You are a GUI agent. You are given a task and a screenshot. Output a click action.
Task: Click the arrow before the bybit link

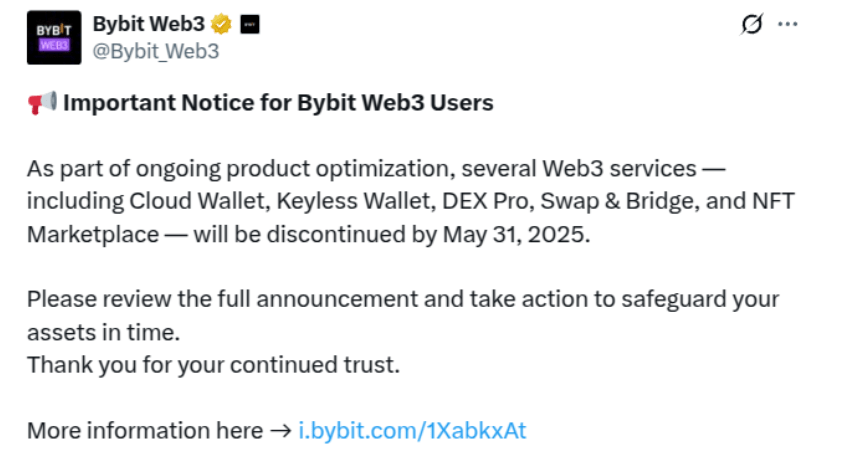(281, 431)
